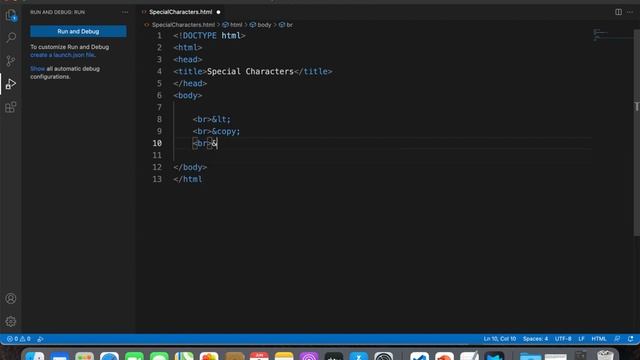
Task: Open App Store from the Dock
Action: (x=359, y=356)
